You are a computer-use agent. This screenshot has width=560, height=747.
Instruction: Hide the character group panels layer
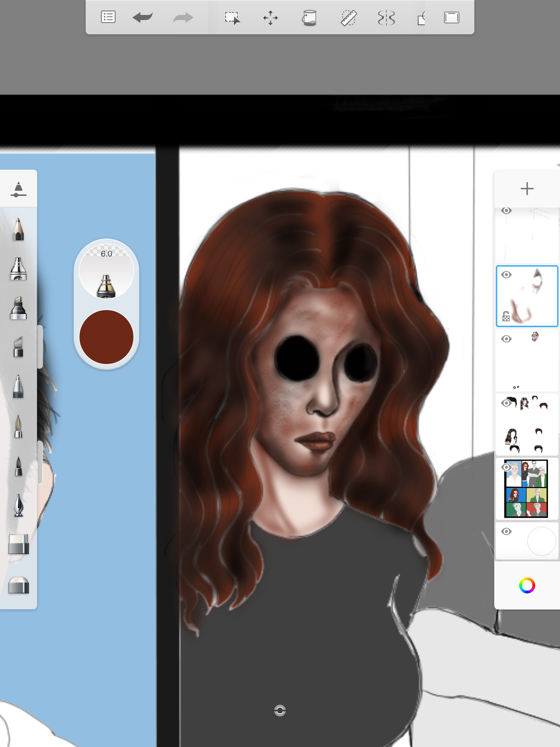click(506, 467)
